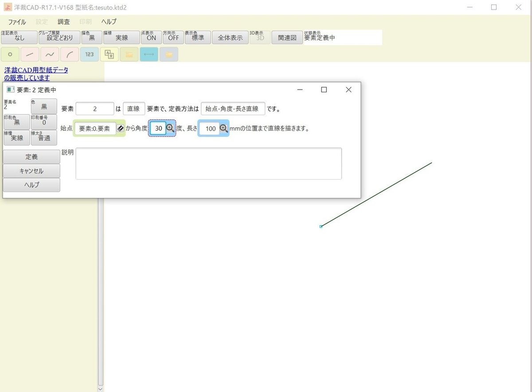Open the 設定 menu
The width and height of the screenshot is (532, 392).
click(42, 22)
